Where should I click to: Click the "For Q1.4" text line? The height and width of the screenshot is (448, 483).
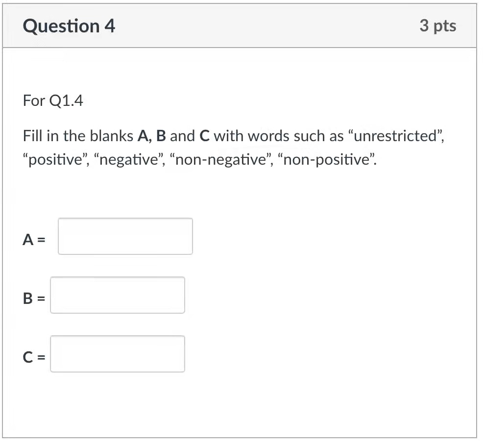pos(53,101)
